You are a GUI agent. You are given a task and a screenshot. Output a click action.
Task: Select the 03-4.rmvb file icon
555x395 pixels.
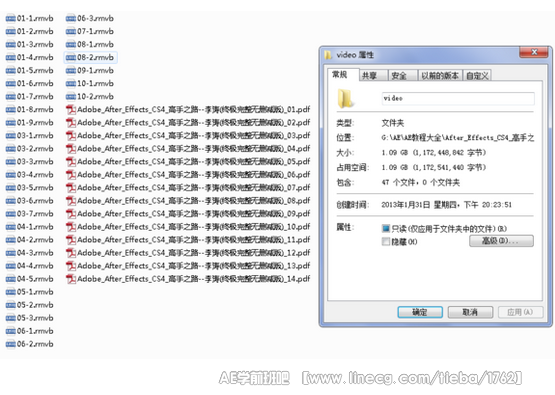[11, 174]
